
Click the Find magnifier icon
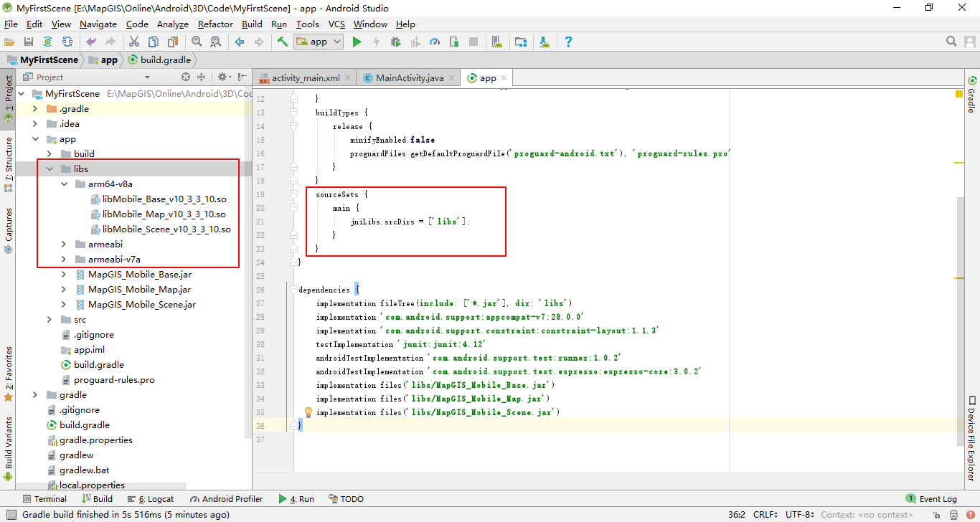click(x=197, y=42)
